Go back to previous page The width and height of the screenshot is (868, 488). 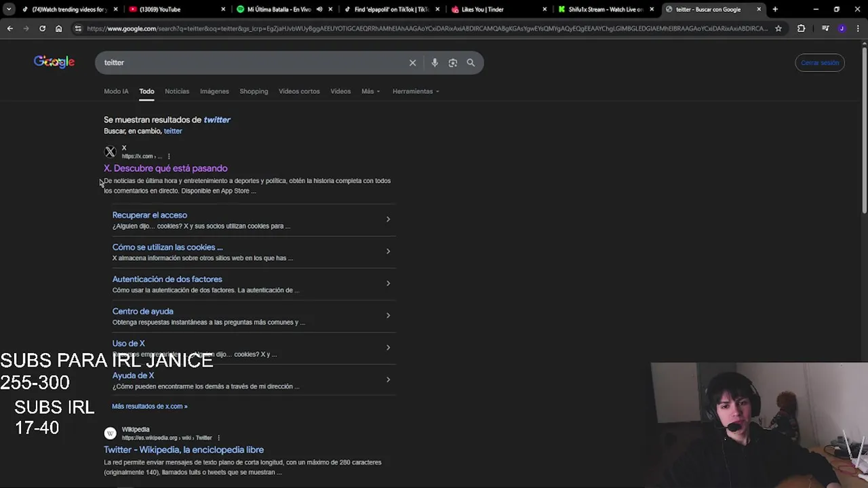pos(9,28)
